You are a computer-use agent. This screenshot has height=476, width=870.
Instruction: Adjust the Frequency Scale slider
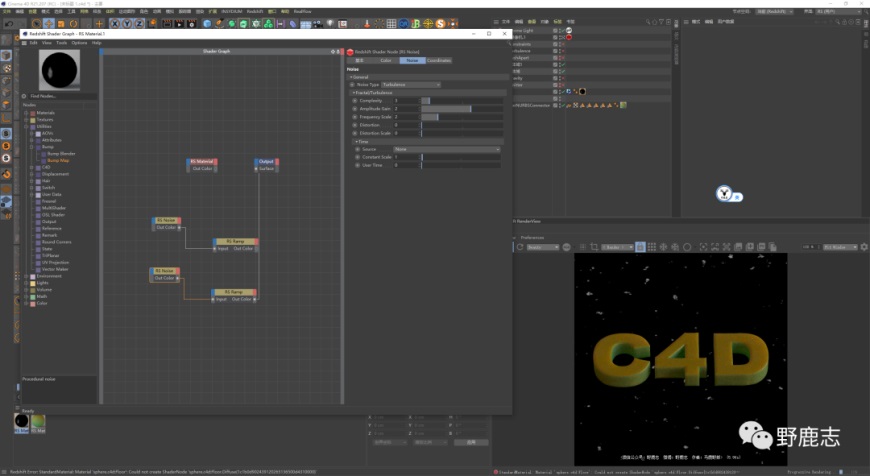(462, 117)
